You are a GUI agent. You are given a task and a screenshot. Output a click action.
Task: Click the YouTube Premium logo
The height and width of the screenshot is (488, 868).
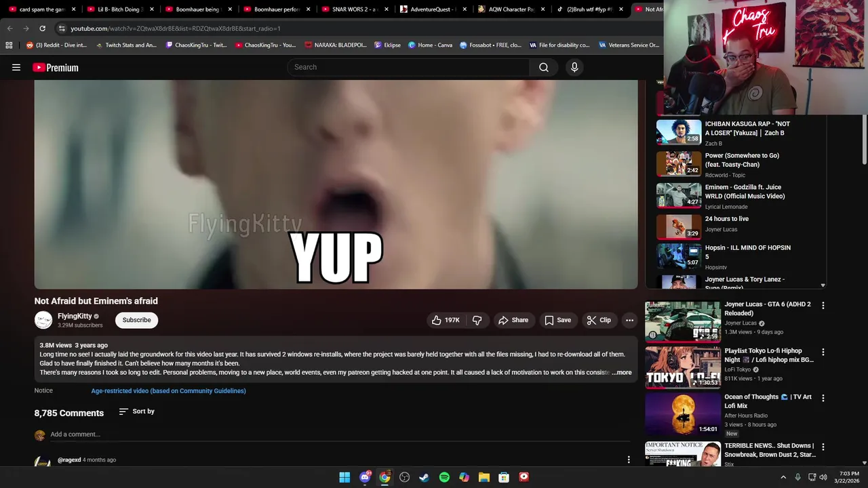56,67
